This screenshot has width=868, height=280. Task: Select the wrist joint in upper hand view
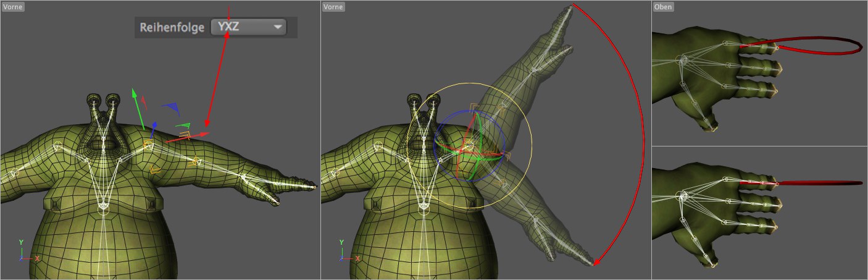point(682,60)
